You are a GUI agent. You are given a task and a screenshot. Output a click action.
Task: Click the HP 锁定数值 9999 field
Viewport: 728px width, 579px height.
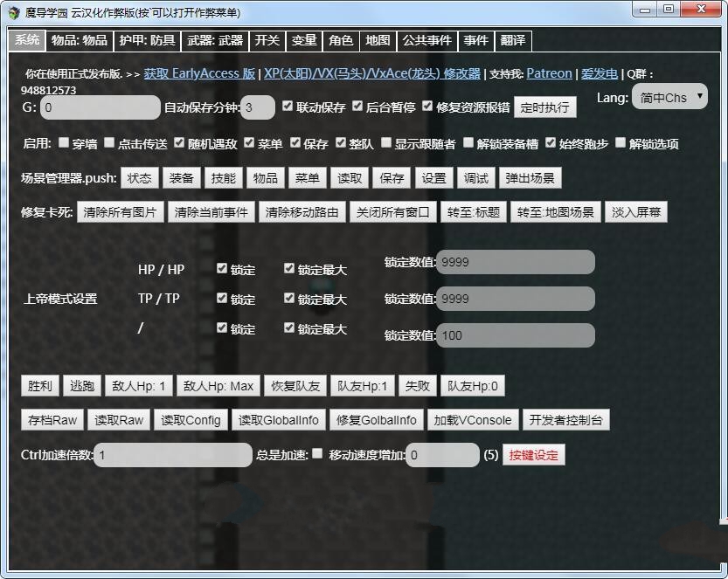pyautogui.click(x=515, y=262)
